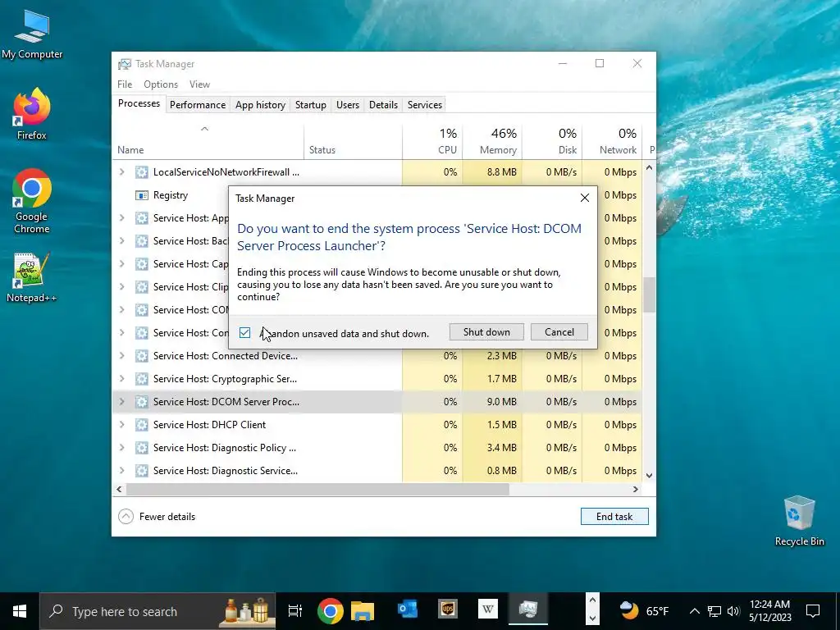This screenshot has width=840, height=630.
Task: Open the View menu
Action: pyautogui.click(x=199, y=84)
